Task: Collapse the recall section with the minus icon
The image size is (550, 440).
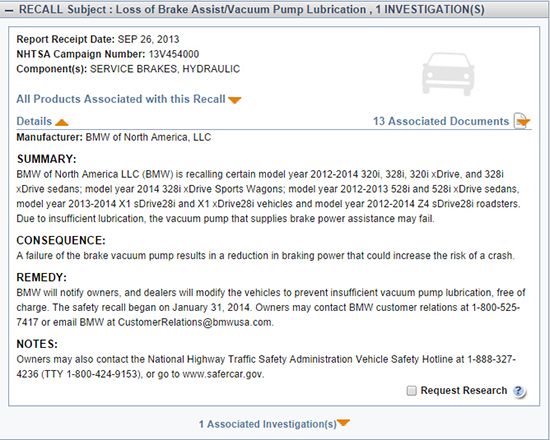Action: coord(9,11)
